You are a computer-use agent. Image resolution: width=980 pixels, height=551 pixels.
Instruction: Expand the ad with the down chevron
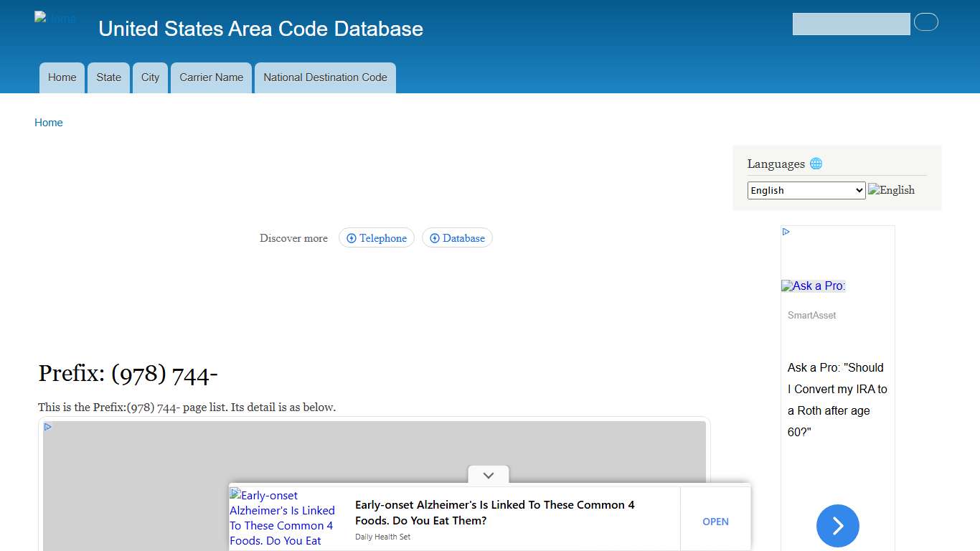pyautogui.click(x=488, y=475)
